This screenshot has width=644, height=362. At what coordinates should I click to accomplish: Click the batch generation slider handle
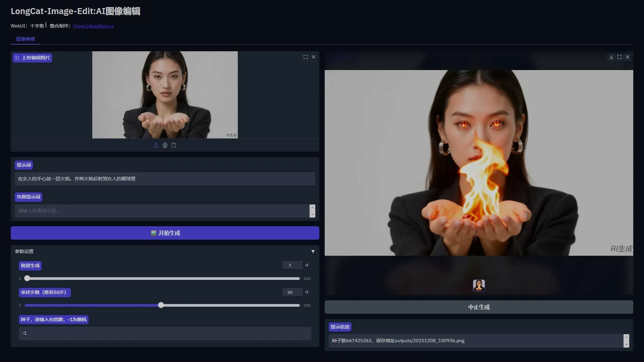click(27, 278)
